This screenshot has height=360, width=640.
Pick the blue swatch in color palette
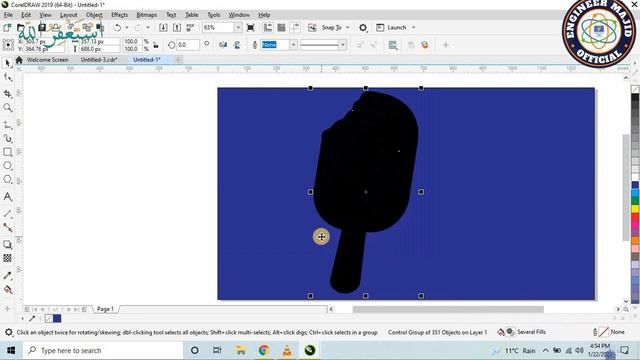[x=635, y=185]
